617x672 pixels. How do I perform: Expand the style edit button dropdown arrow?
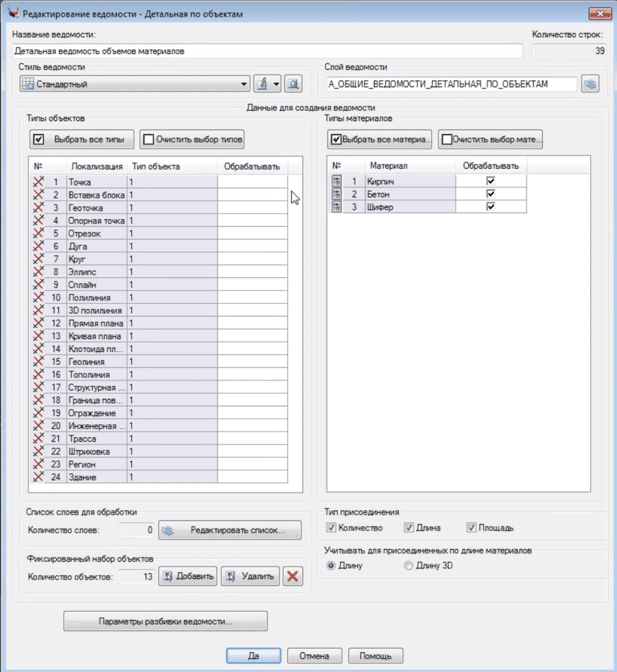pyautogui.click(x=276, y=84)
